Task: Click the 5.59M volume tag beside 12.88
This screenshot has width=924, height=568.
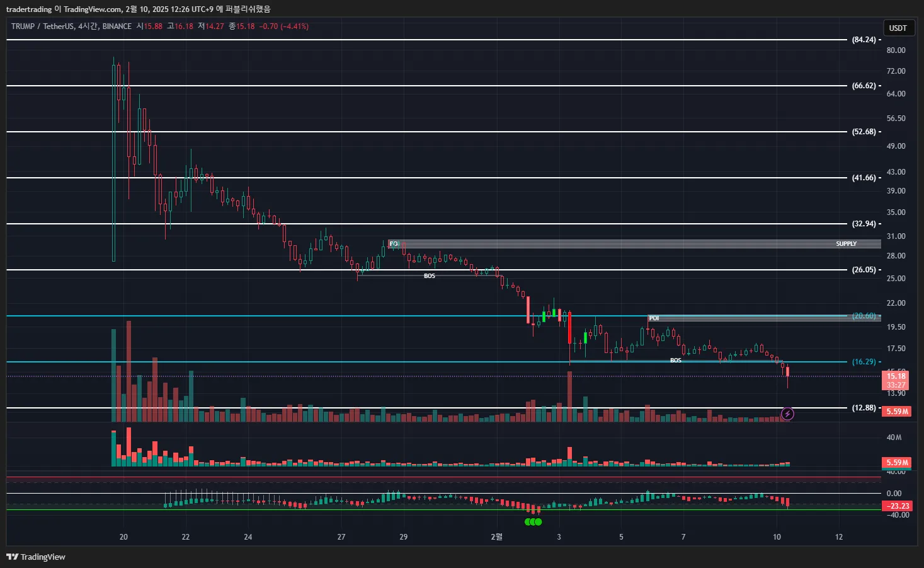Action: click(x=897, y=412)
